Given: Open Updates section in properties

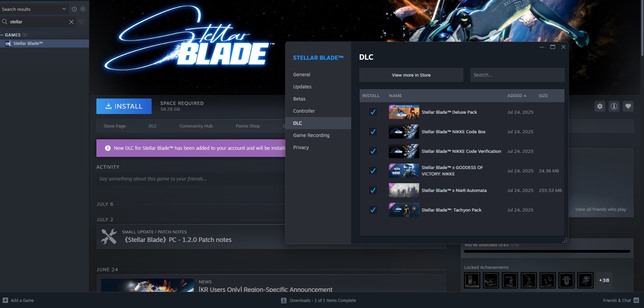Looking at the screenshot, I should point(318,87).
